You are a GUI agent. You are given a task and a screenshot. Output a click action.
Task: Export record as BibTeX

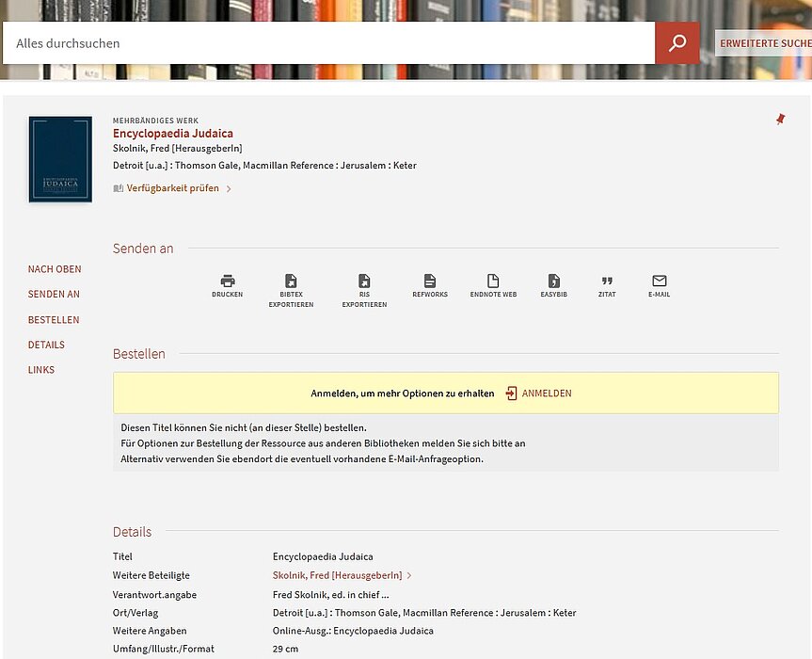pyautogui.click(x=291, y=291)
